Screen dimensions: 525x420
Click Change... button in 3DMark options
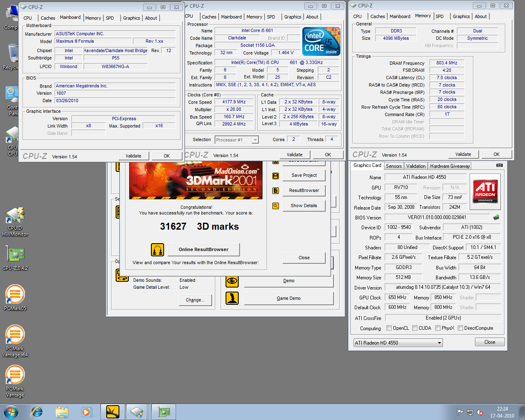tap(195, 300)
